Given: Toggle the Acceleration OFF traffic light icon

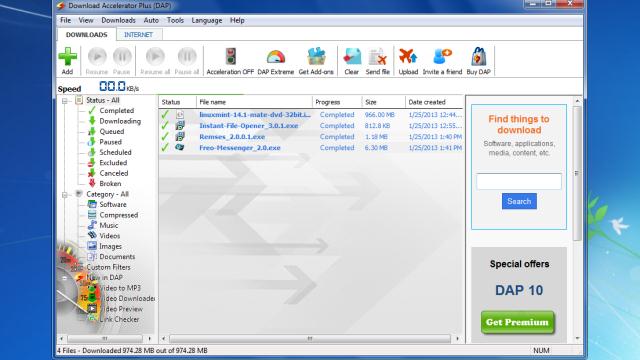Looking at the screenshot, I should coord(230,56).
